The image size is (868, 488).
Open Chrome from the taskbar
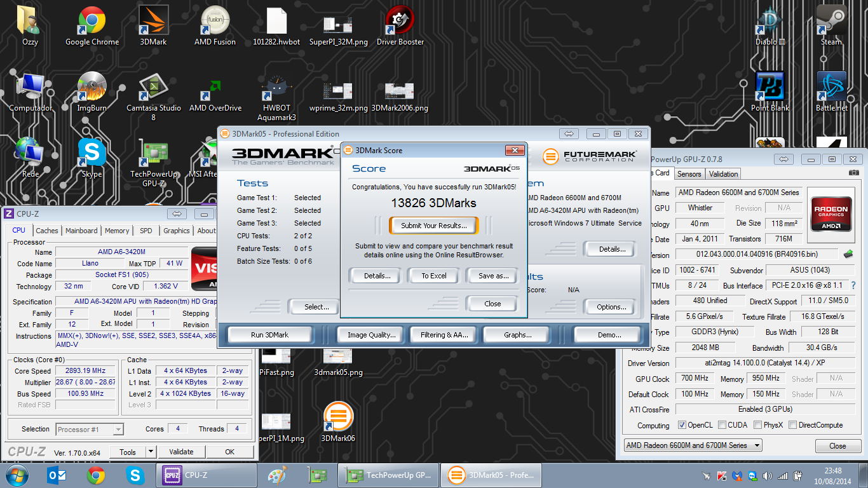click(x=96, y=475)
